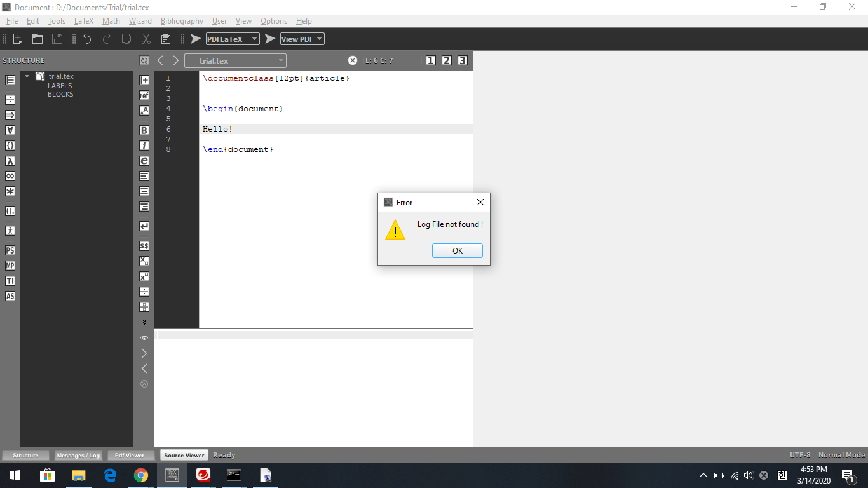Apply italic formatting with the i icon
Image resolution: width=868 pixels, height=488 pixels.
tap(144, 145)
